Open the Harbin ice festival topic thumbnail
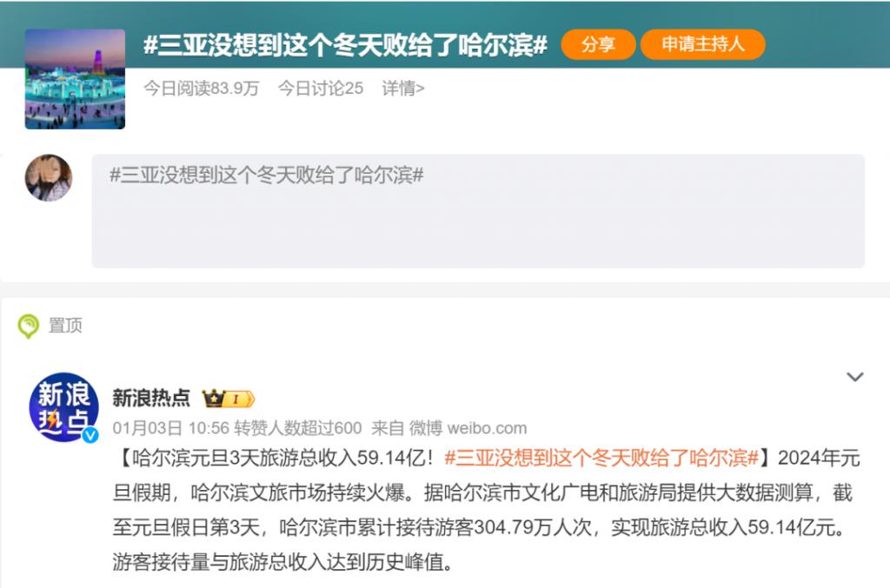The height and width of the screenshot is (588, 890). click(75, 79)
